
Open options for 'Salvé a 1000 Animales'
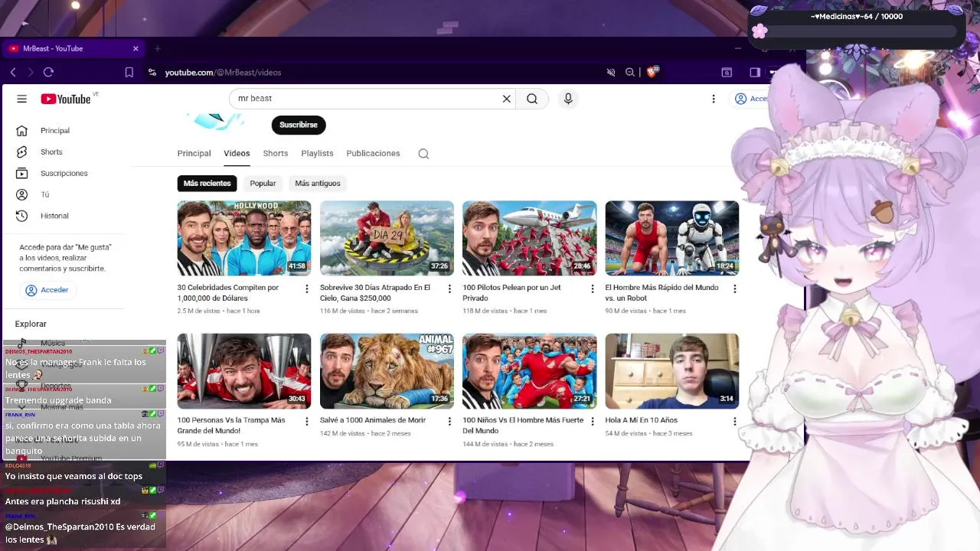(449, 421)
